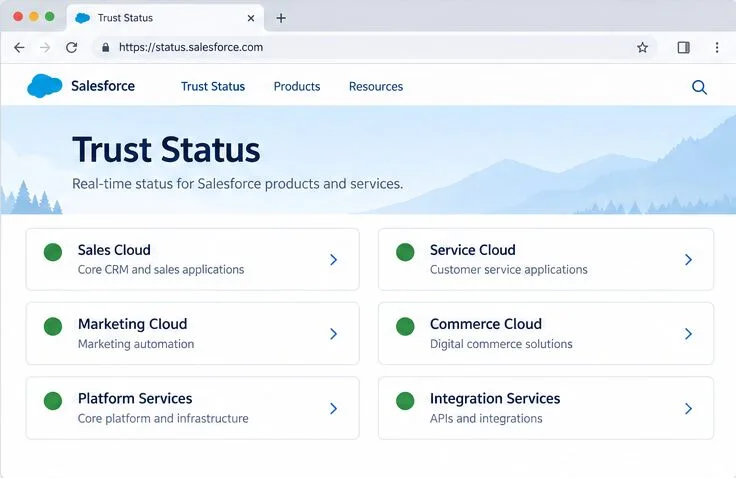Click the green macOS fullscreen button
The width and height of the screenshot is (736, 478).
click(x=49, y=17)
